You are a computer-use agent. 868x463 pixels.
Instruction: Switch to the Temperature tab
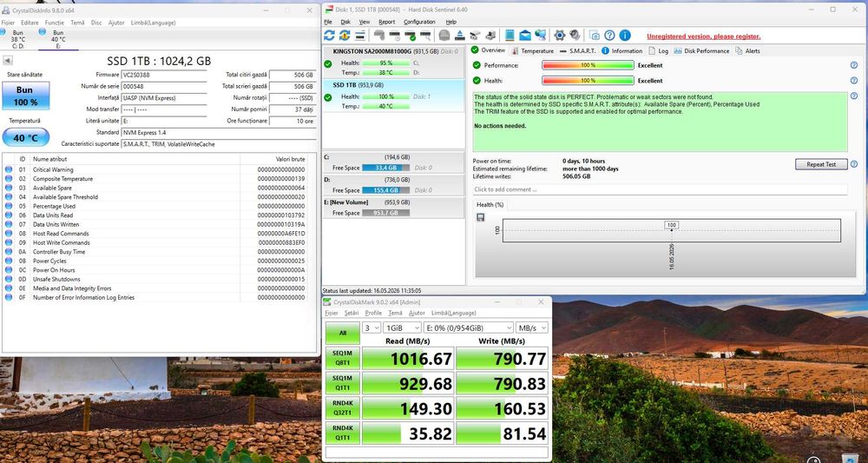point(532,51)
